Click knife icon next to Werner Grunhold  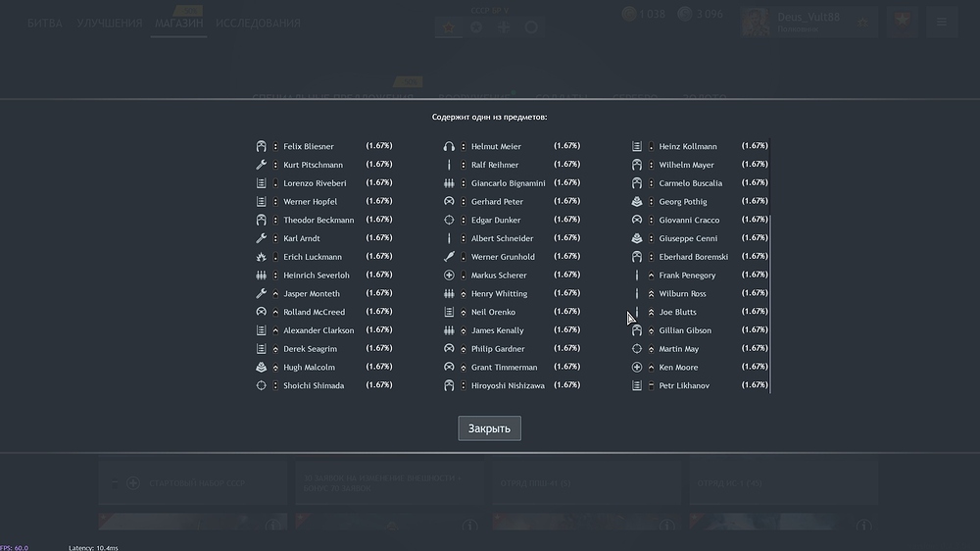pyautogui.click(x=449, y=257)
